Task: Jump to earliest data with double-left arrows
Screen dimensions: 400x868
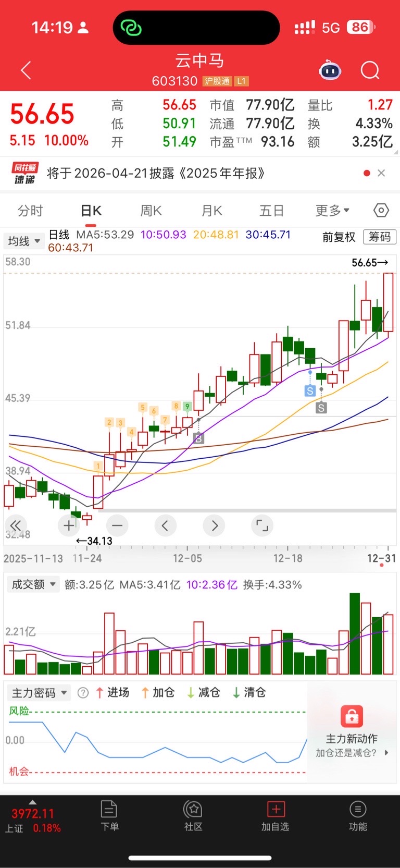Action: coord(16,525)
